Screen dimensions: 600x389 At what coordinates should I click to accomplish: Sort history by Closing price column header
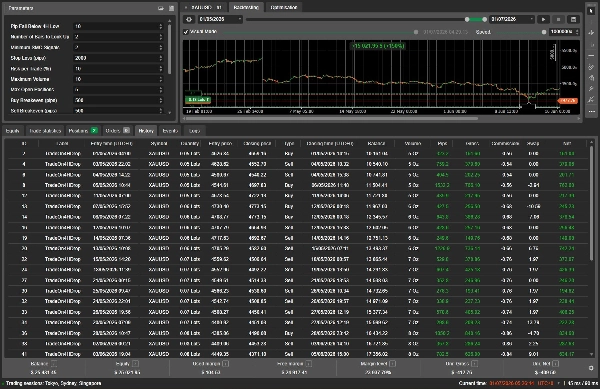(257, 143)
